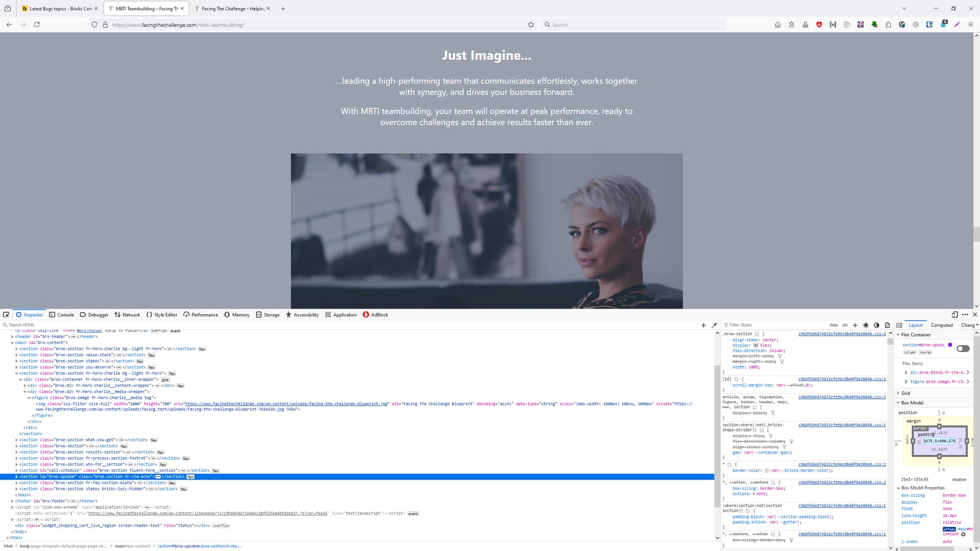The height and width of the screenshot is (551, 980).
Task: Click the purple flex overlay color swatch
Action: click(x=950, y=345)
